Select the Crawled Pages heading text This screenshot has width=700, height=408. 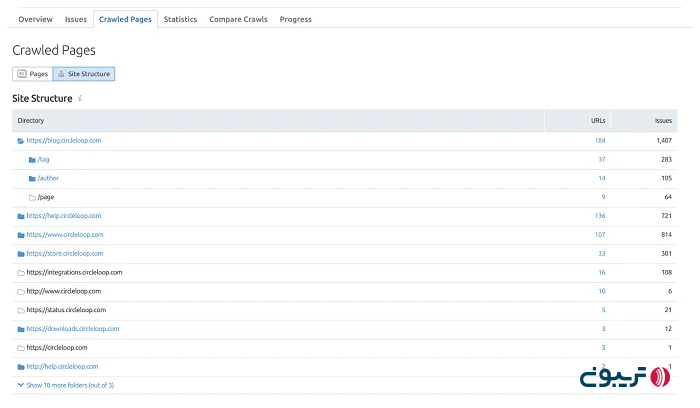pos(54,50)
